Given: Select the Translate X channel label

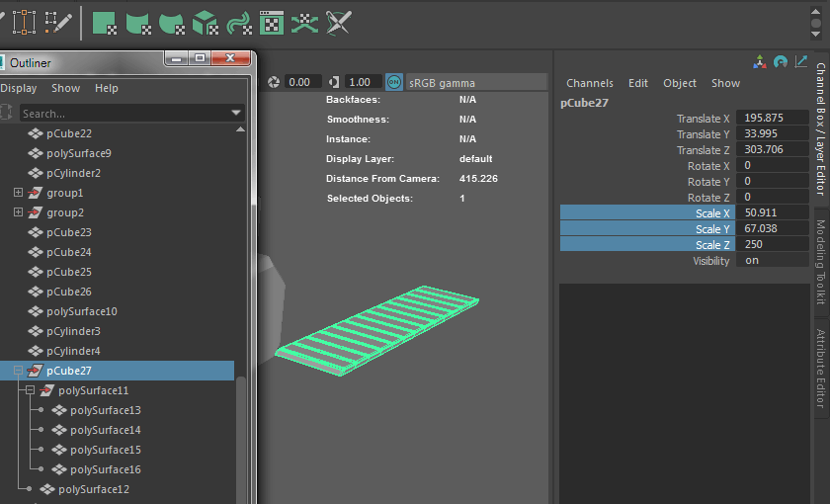Looking at the screenshot, I should (703, 119).
